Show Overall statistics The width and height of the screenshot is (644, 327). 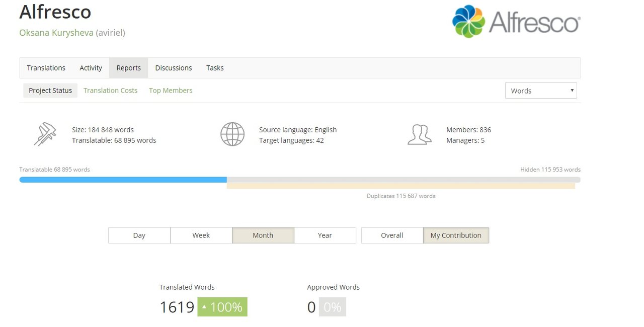(x=392, y=235)
